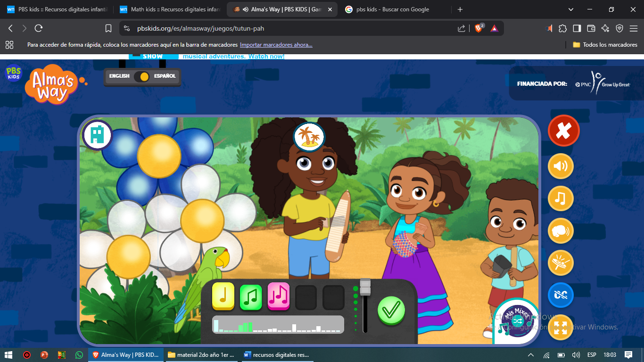
Task: Click the city building location icon
Action: tap(97, 135)
